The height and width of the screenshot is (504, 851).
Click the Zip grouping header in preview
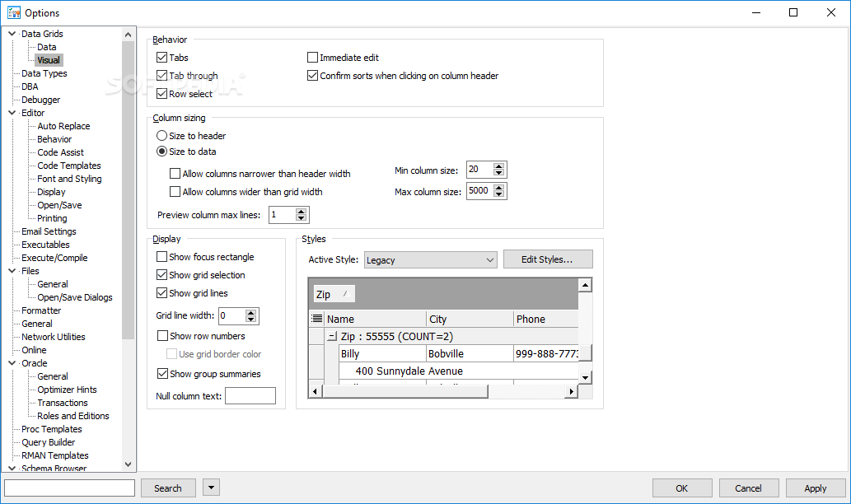(334, 294)
